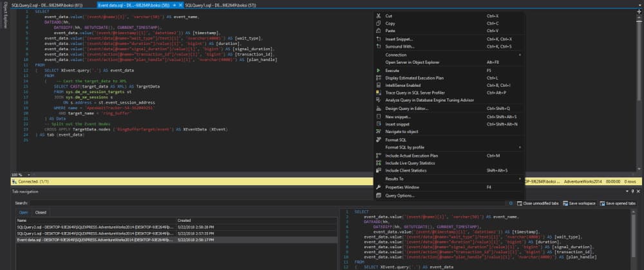This screenshot has width=644, height=270.
Task: Sort tab list by Name column
Action: (x=96, y=221)
